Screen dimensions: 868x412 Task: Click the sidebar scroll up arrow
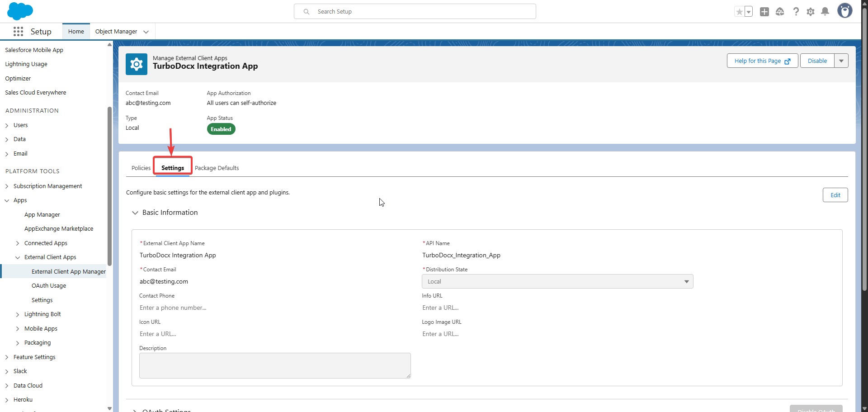(x=109, y=44)
